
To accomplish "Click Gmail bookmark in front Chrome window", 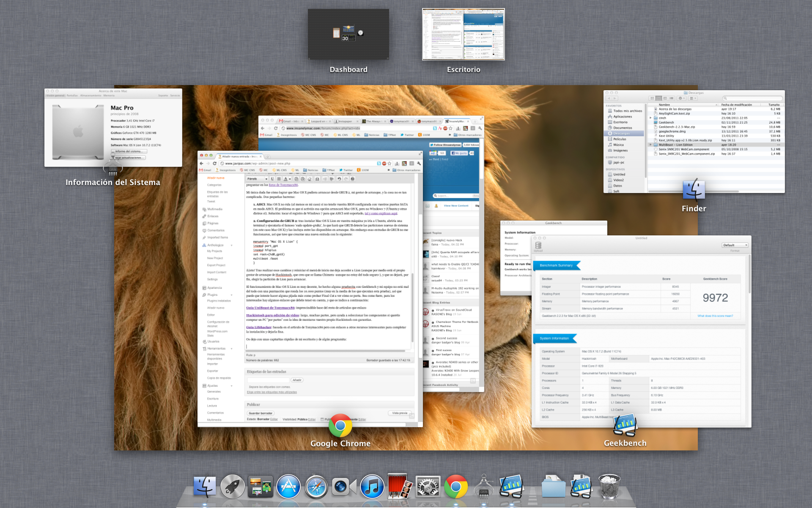I will (x=205, y=170).
